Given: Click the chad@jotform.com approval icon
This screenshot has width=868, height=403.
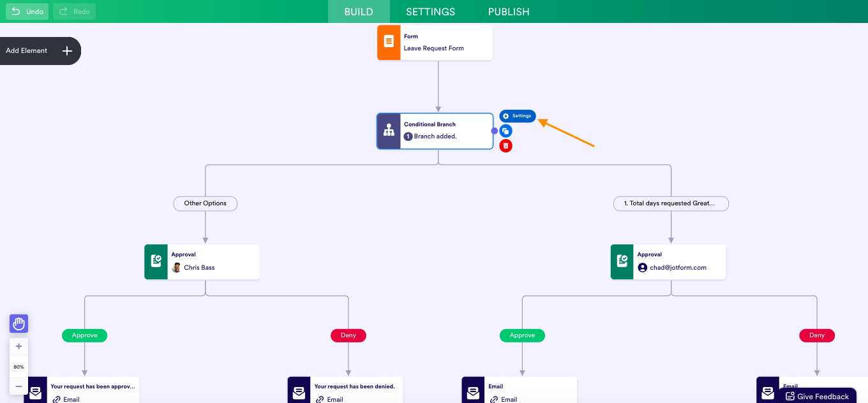Looking at the screenshot, I should tap(622, 261).
